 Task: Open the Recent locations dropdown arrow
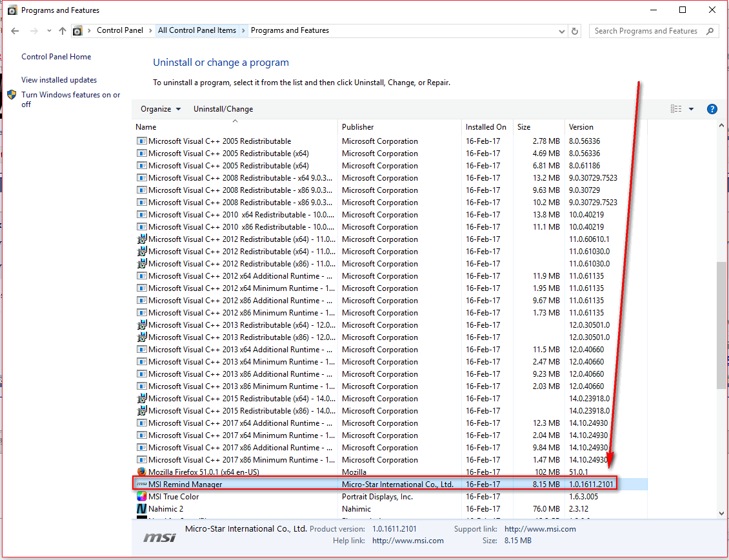(x=49, y=31)
